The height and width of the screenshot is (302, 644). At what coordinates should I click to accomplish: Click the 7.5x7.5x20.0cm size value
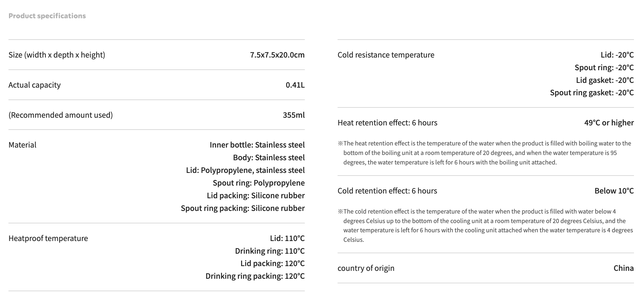277,55
